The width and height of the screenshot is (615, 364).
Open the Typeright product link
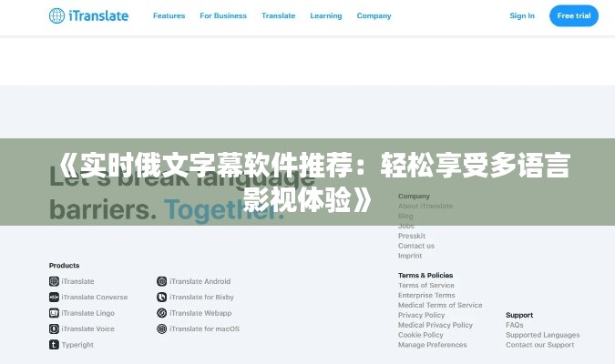[x=77, y=345]
